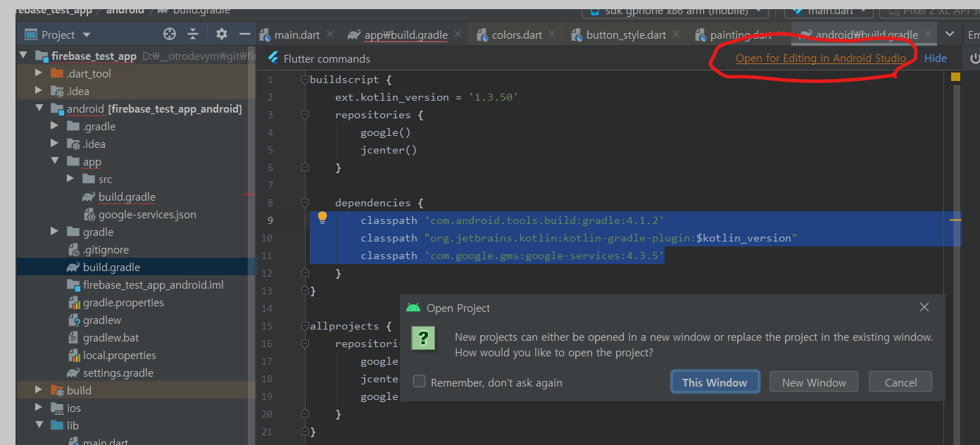Click Open for Editing in Android Studio link

(x=821, y=58)
